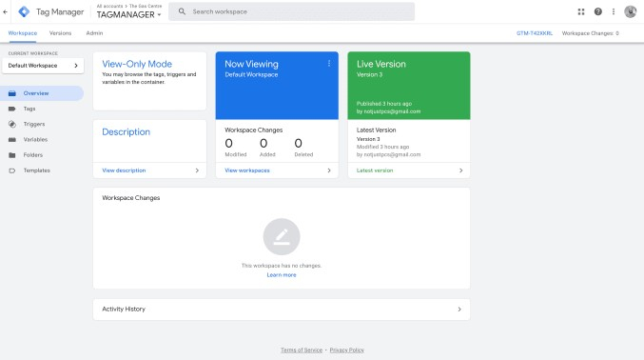Click the Templates sidebar icon
Image resolution: width=644 pixels, height=360 pixels.
[x=12, y=170]
